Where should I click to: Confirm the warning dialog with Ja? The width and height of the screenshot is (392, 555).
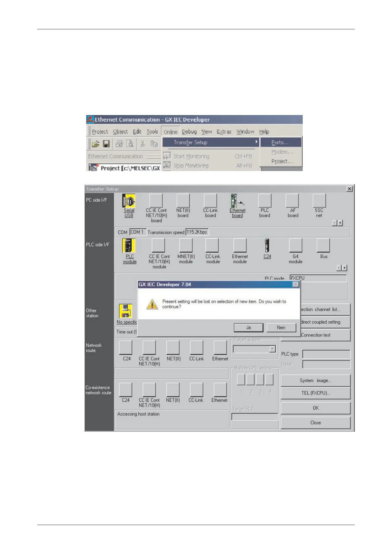coord(248,327)
